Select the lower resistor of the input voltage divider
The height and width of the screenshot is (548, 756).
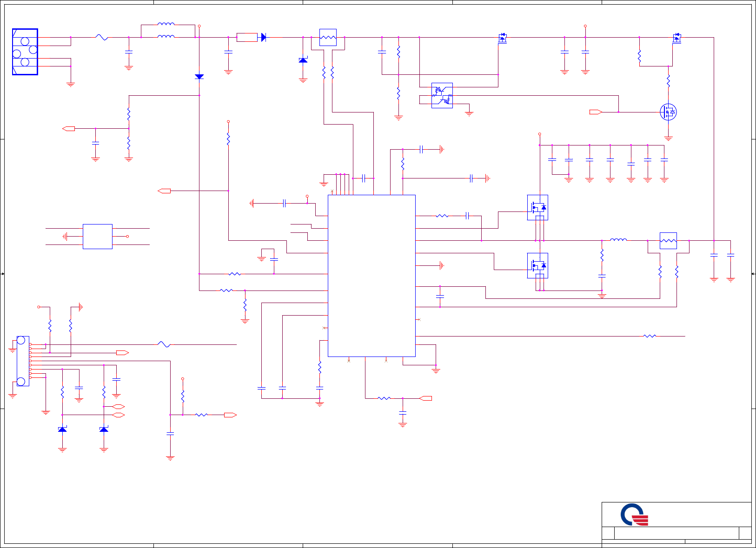[129, 143]
